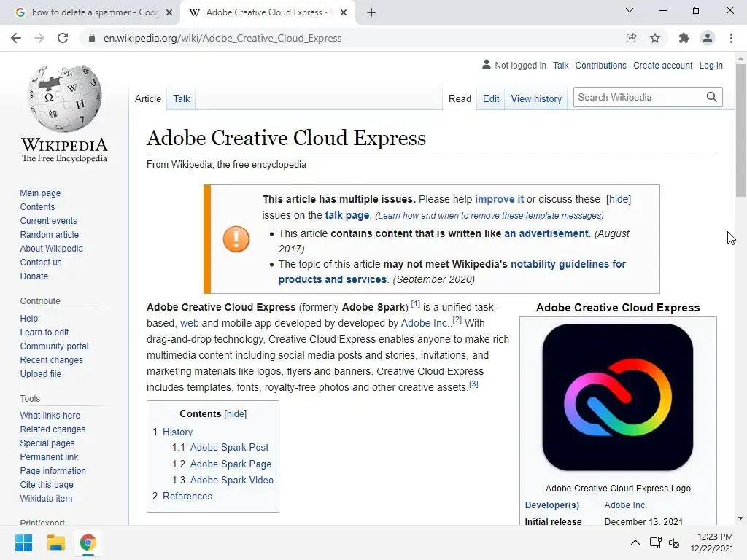Click Cite this page link
This screenshot has height=560, width=747.
47,484
